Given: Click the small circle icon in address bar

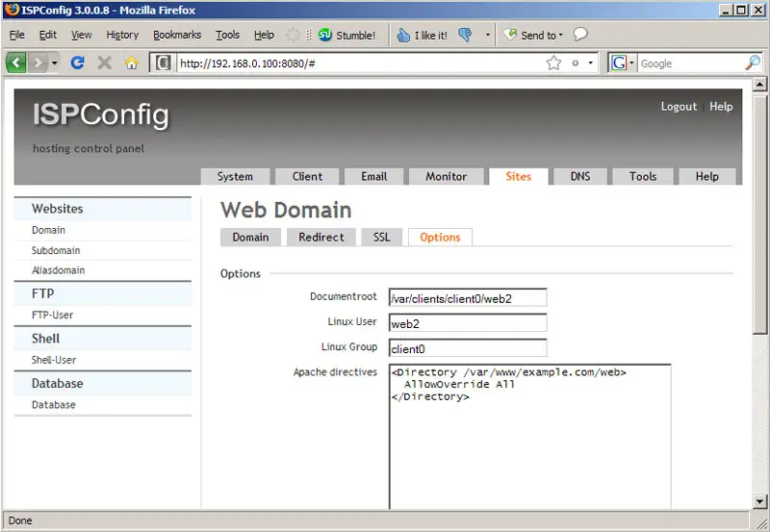Looking at the screenshot, I should tap(575, 63).
